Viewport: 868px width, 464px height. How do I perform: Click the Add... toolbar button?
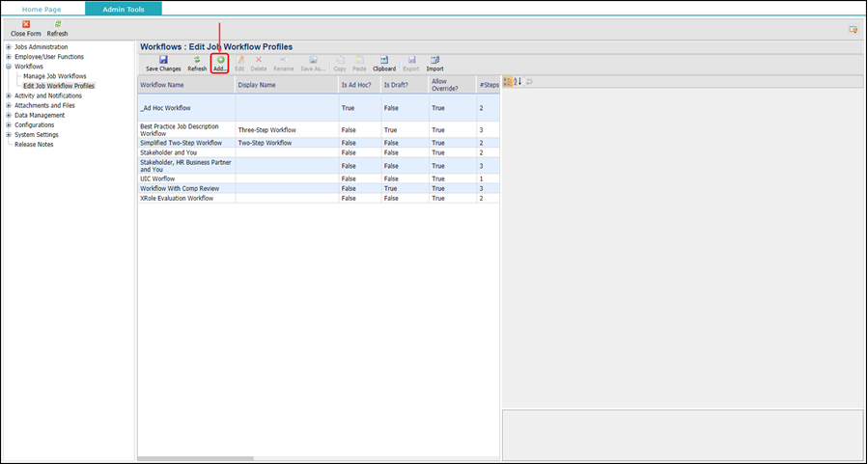pos(220,64)
